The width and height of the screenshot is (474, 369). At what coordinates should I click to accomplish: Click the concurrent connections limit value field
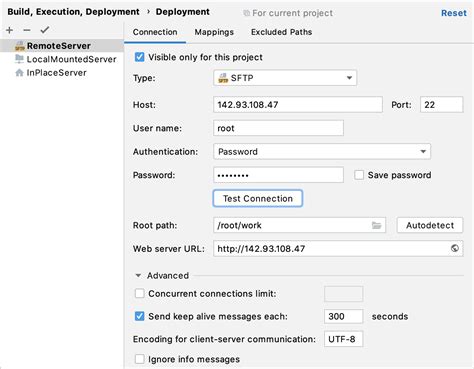[x=343, y=294]
